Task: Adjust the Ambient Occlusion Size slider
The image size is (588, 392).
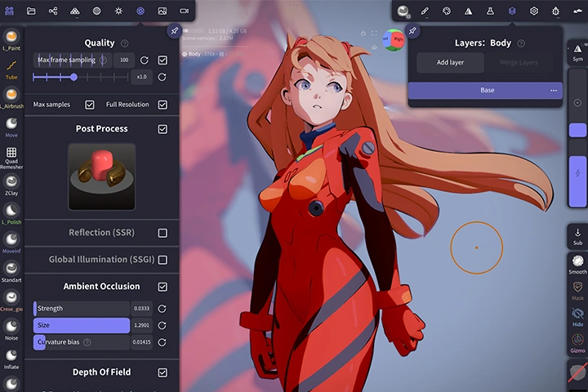Action: point(82,325)
